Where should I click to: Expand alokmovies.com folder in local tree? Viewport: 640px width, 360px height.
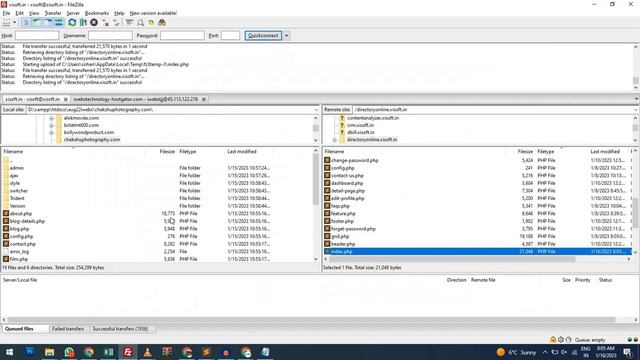click(x=51, y=118)
